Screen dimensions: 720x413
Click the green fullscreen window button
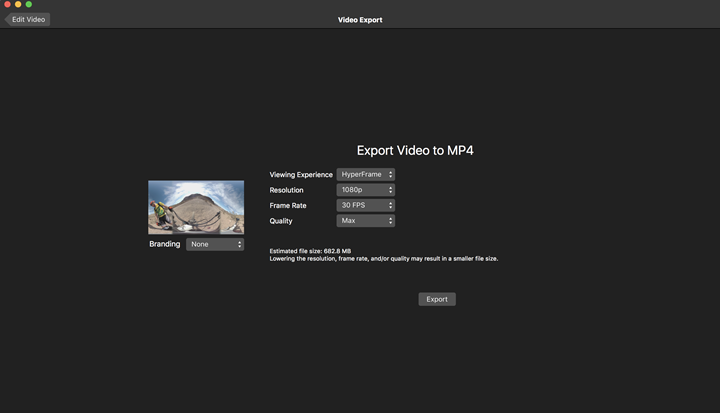point(28,4)
